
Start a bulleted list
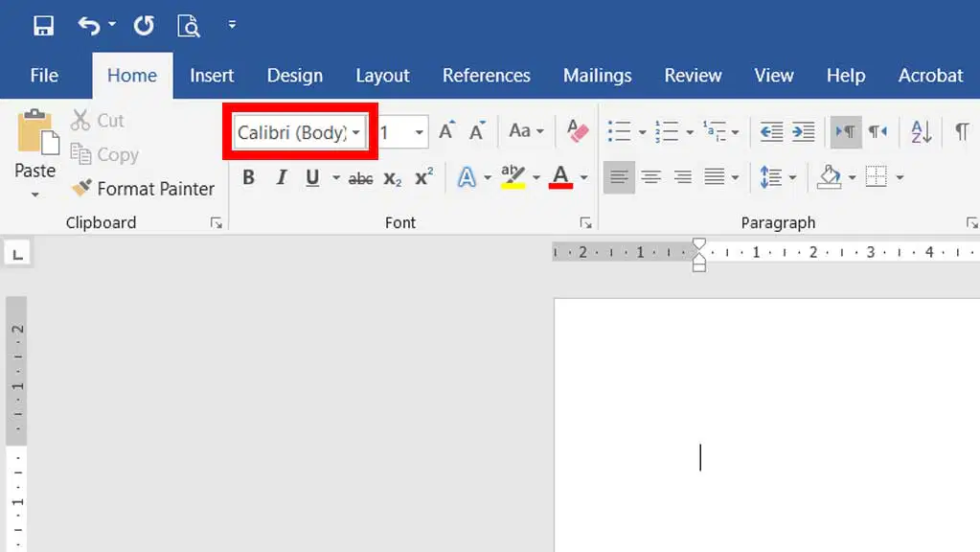[x=619, y=132]
